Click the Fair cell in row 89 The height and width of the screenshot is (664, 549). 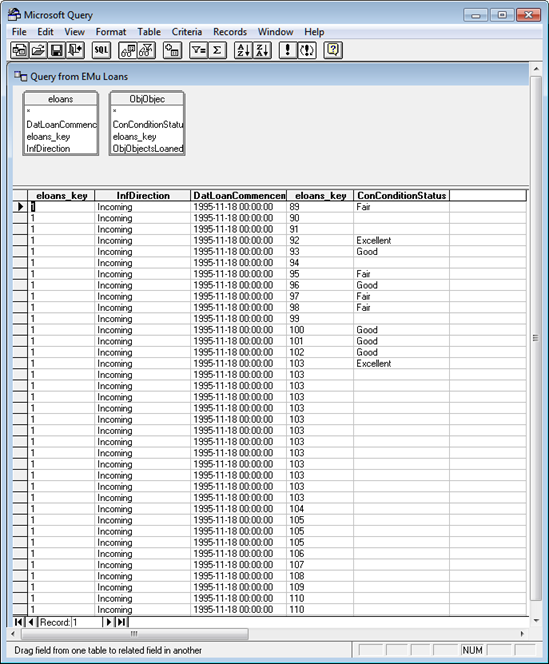click(x=402, y=207)
